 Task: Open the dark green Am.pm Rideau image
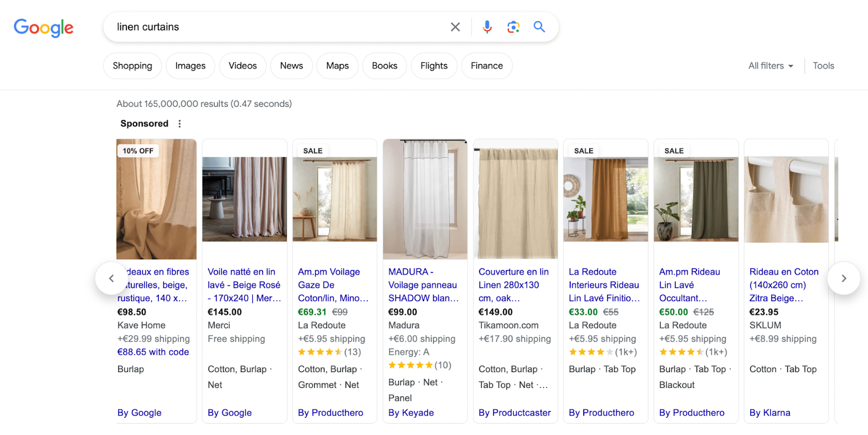[696, 199]
